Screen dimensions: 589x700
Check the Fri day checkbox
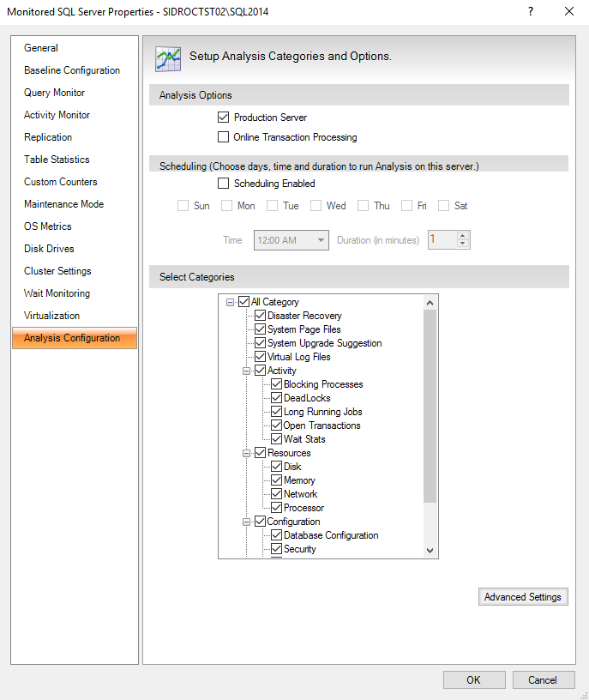(x=406, y=205)
